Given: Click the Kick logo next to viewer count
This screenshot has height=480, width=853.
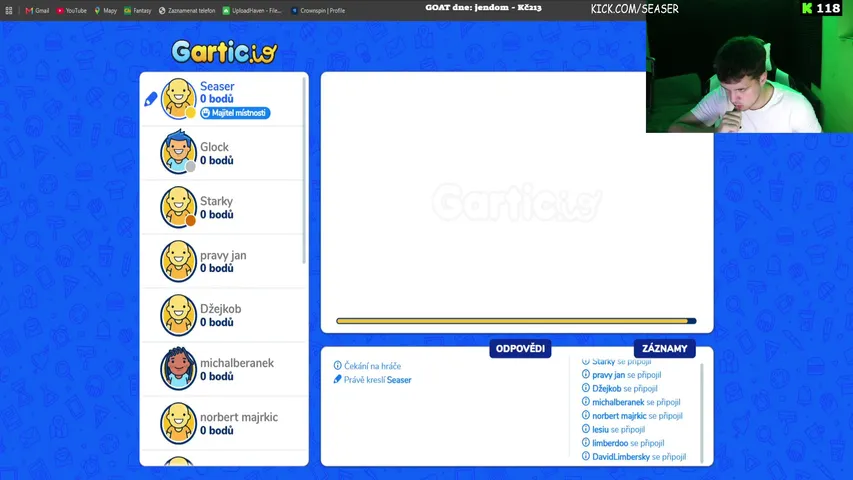Looking at the screenshot, I should point(807,8).
